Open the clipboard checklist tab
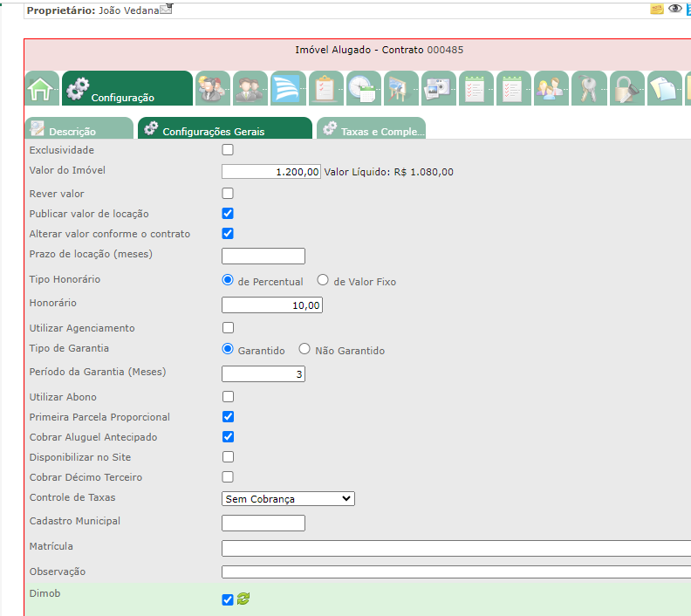 click(325, 88)
